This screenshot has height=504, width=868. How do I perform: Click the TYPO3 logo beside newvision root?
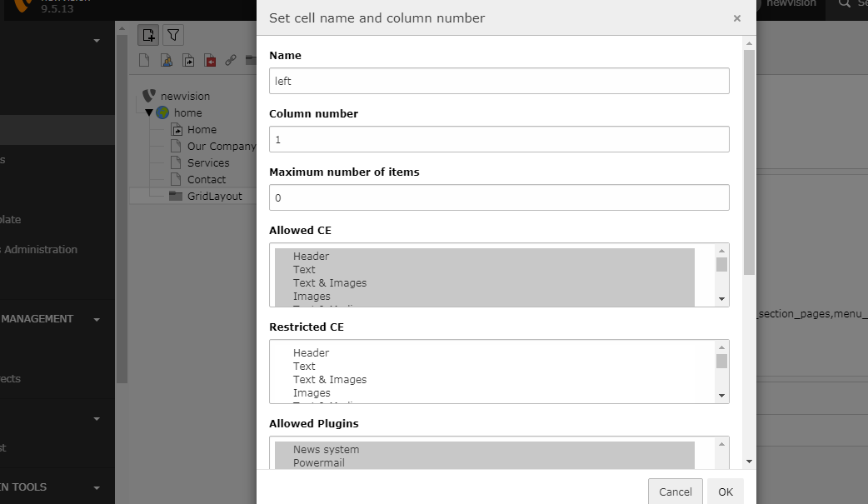149,96
